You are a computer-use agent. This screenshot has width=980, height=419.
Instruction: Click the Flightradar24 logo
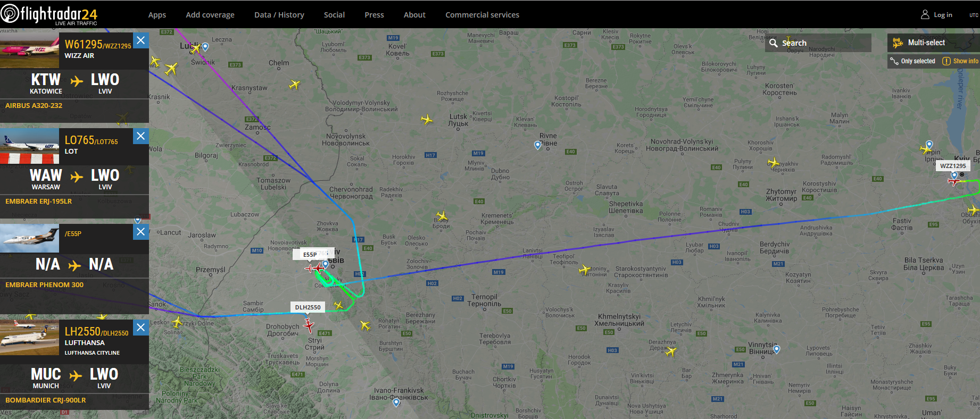pos(49,14)
